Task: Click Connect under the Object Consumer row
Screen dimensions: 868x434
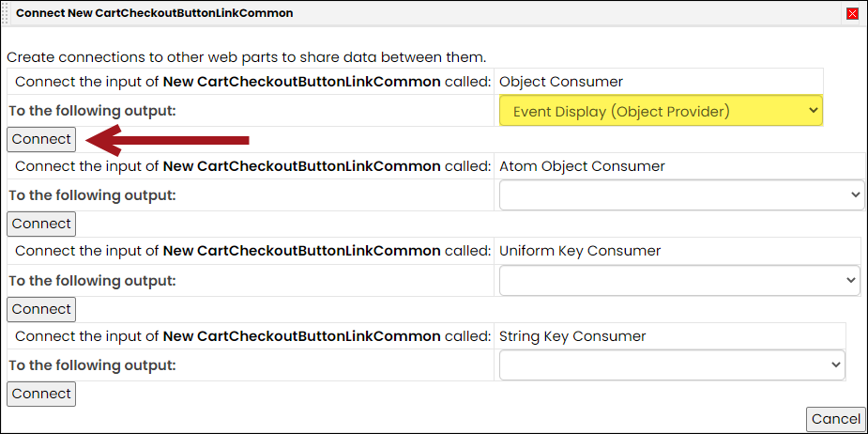Action: pyautogui.click(x=41, y=139)
